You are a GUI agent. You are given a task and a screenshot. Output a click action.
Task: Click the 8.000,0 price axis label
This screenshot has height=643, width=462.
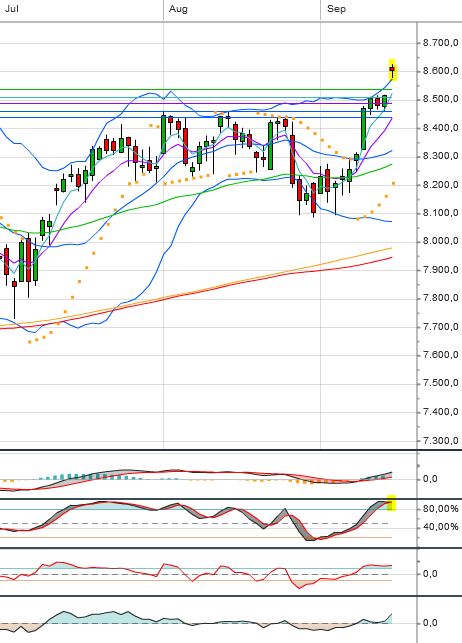tap(440, 241)
